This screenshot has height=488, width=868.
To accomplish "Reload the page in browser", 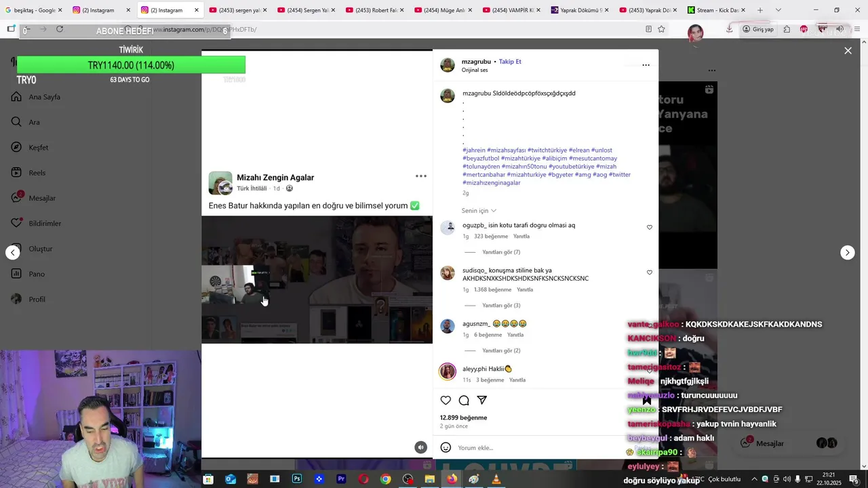I will tap(60, 29).
